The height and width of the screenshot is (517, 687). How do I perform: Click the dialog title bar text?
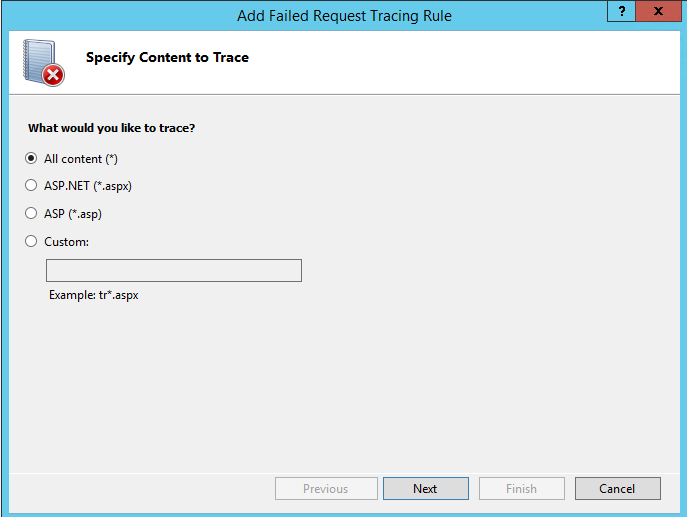pos(344,16)
